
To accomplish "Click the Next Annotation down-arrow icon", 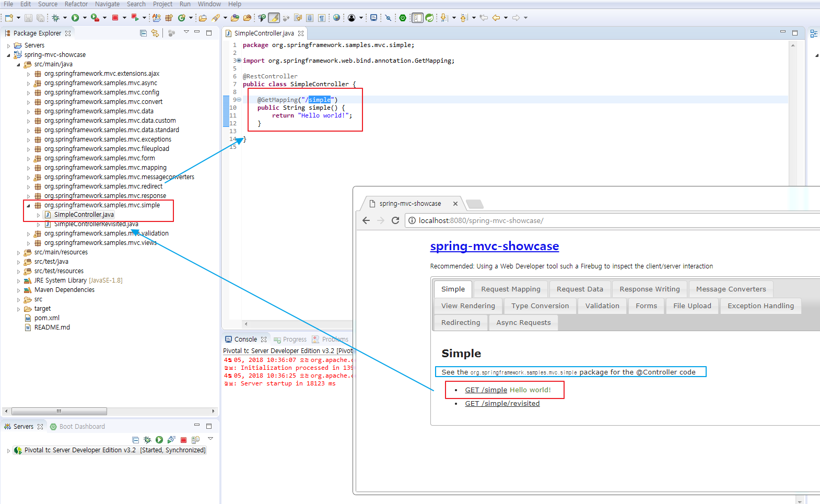I will pos(443,18).
